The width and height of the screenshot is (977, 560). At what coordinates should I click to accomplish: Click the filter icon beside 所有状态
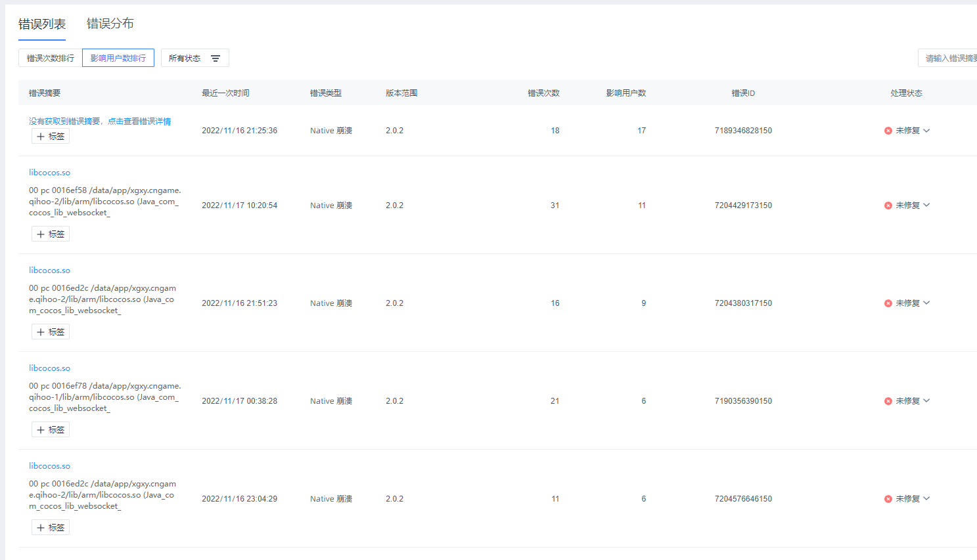tap(215, 58)
